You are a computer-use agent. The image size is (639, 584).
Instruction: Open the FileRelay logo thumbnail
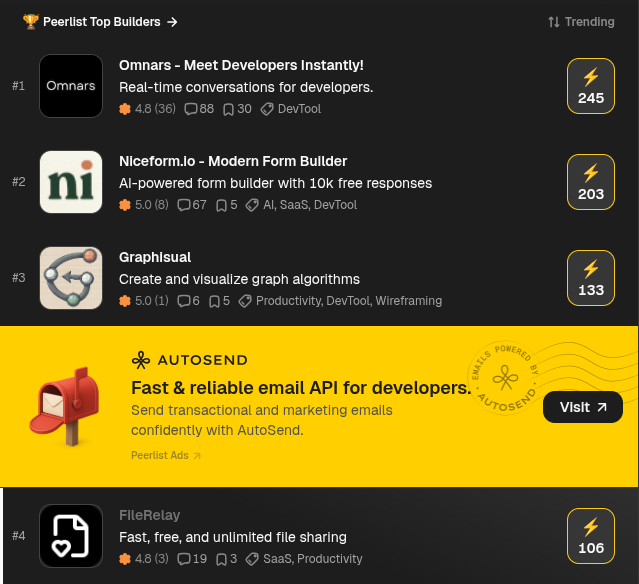71,536
